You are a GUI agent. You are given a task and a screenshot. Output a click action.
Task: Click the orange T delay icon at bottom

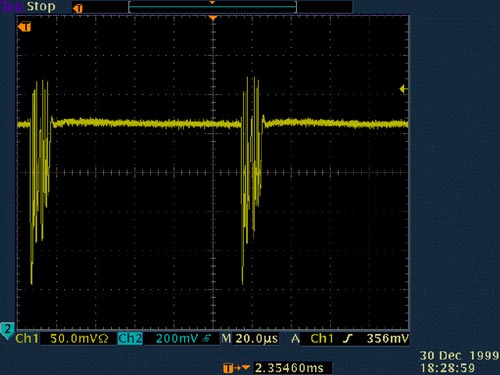coord(236,368)
